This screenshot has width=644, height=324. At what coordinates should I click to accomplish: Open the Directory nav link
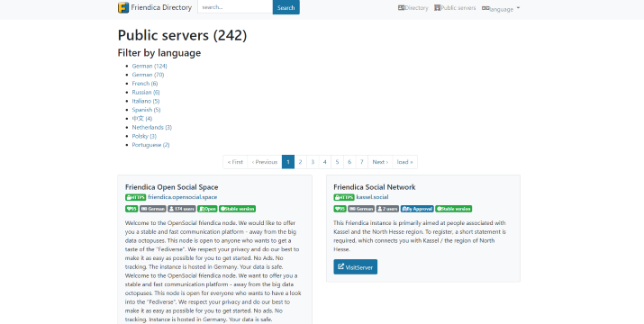pyautogui.click(x=413, y=8)
